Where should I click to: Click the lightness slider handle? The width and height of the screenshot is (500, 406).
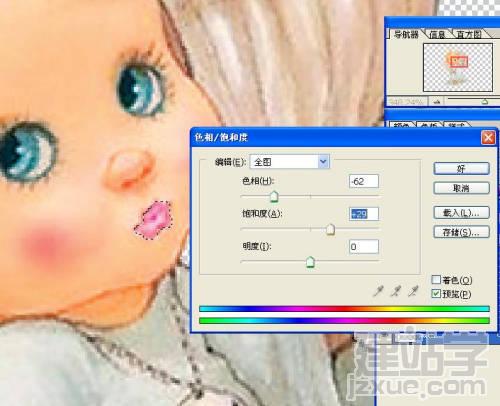pos(310,262)
